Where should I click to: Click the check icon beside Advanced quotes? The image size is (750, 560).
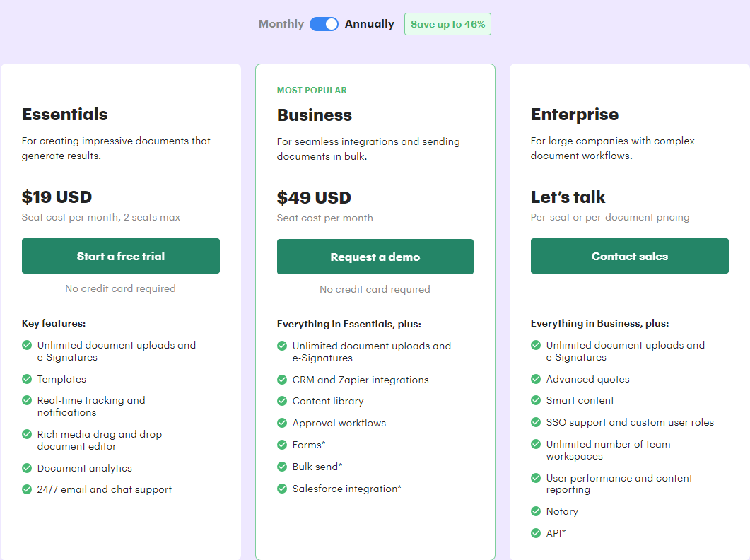536,380
